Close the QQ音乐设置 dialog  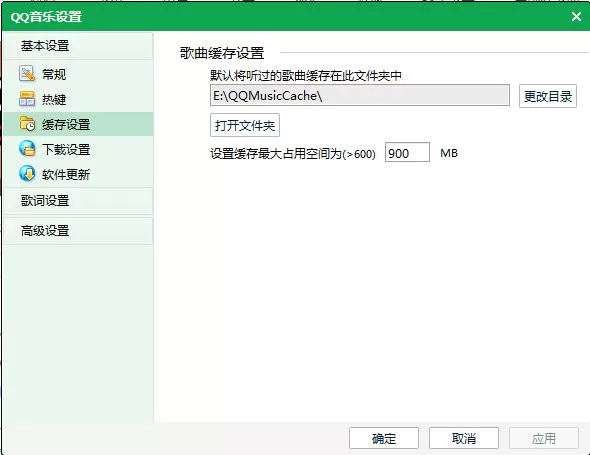pyautogui.click(x=576, y=16)
